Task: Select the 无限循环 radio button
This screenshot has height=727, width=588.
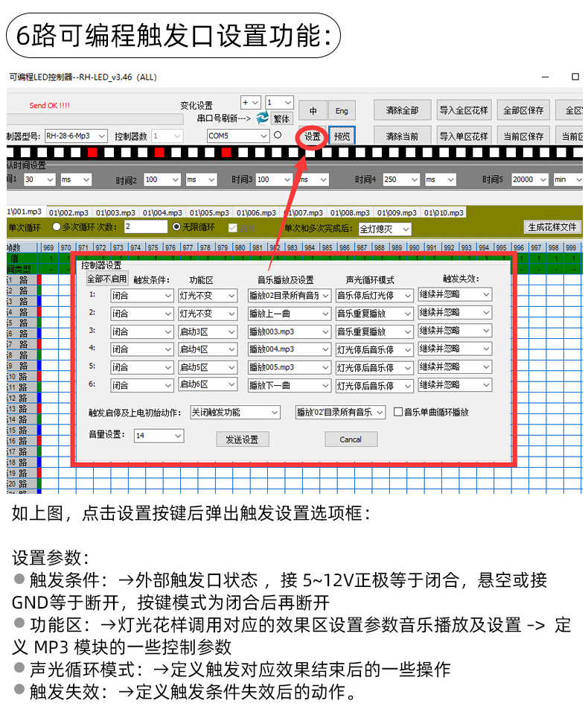Action: pyautogui.click(x=176, y=227)
